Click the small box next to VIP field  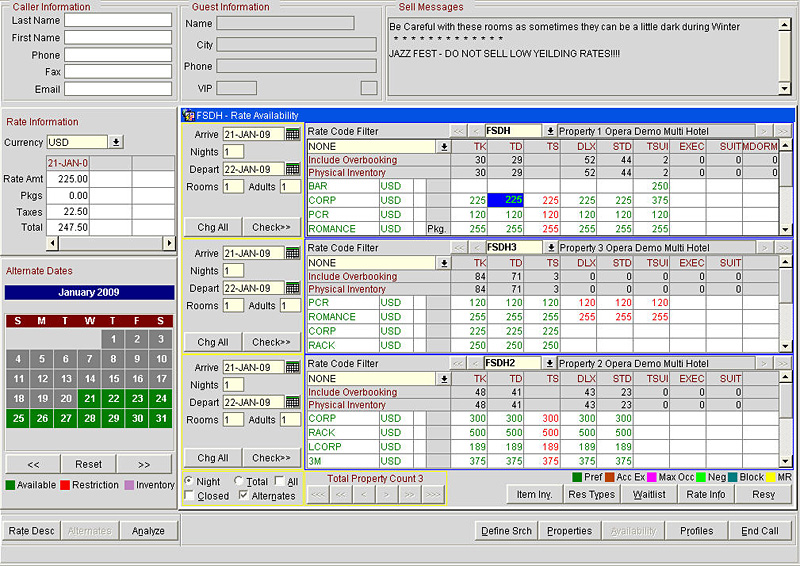(x=369, y=88)
